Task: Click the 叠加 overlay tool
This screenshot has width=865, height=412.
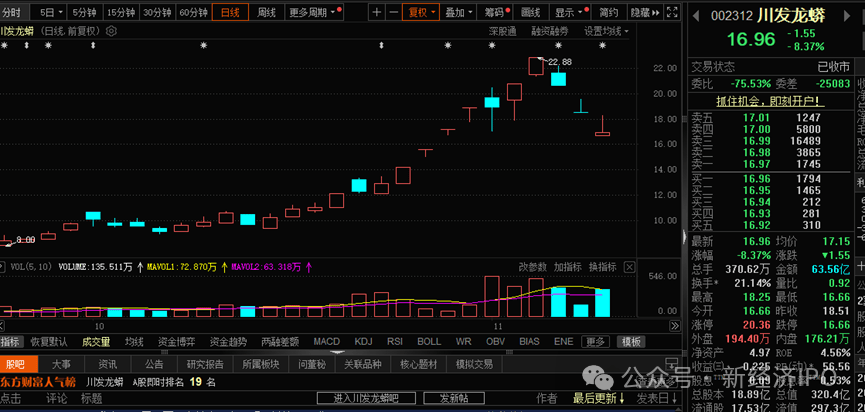Action: pos(455,13)
